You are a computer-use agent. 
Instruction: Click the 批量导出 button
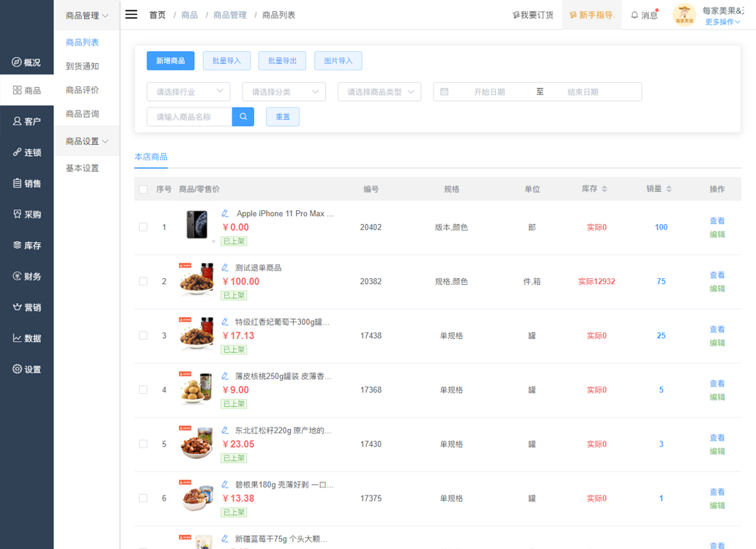pos(283,61)
